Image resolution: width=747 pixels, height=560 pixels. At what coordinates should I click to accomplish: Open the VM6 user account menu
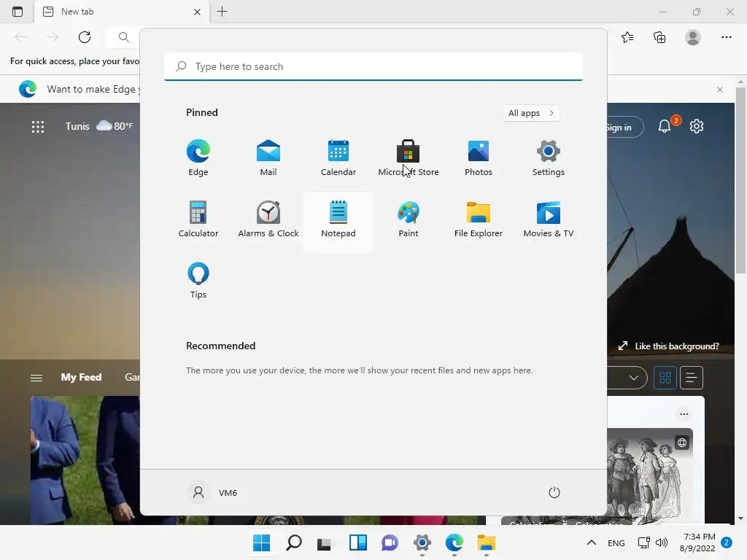pyautogui.click(x=212, y=492)
